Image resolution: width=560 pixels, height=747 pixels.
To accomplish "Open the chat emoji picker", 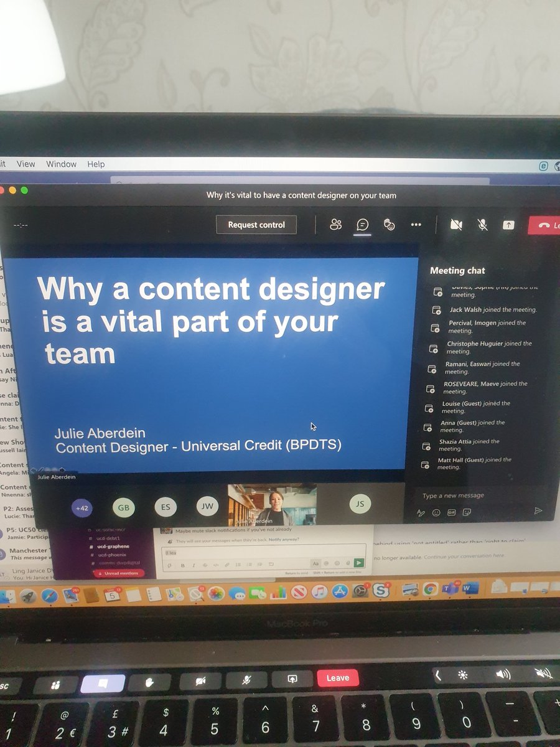I will pyautogui.click(x=436, y=513).
